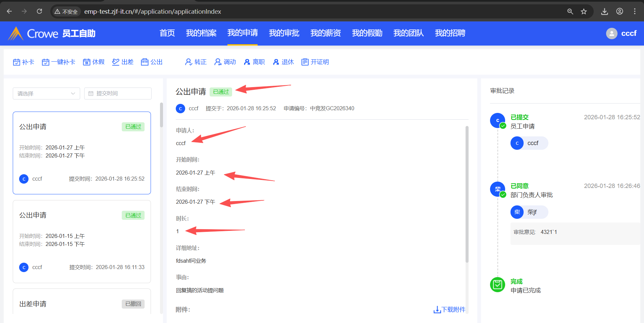
Task: Click the 转正 person icon
Action: click(x=189, y=62)
